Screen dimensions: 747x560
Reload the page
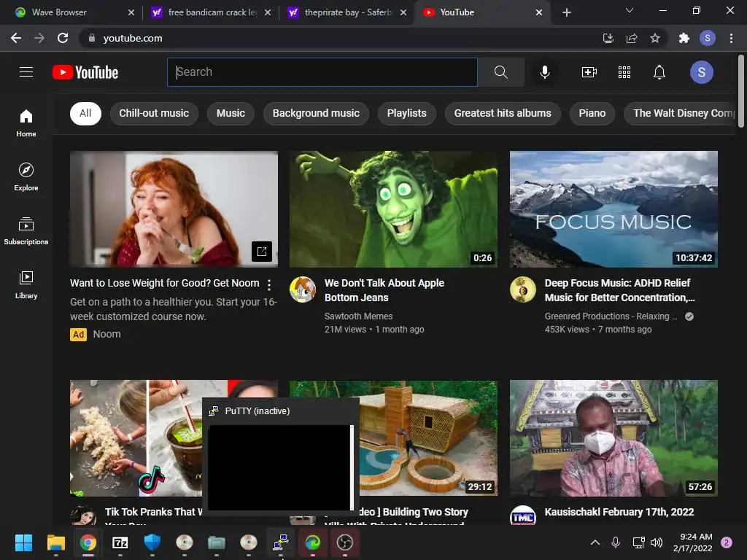pos(63,38)
